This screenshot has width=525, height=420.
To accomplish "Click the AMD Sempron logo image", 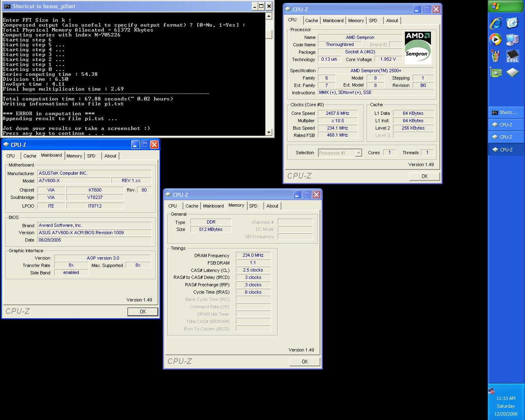I will point(418,48).
